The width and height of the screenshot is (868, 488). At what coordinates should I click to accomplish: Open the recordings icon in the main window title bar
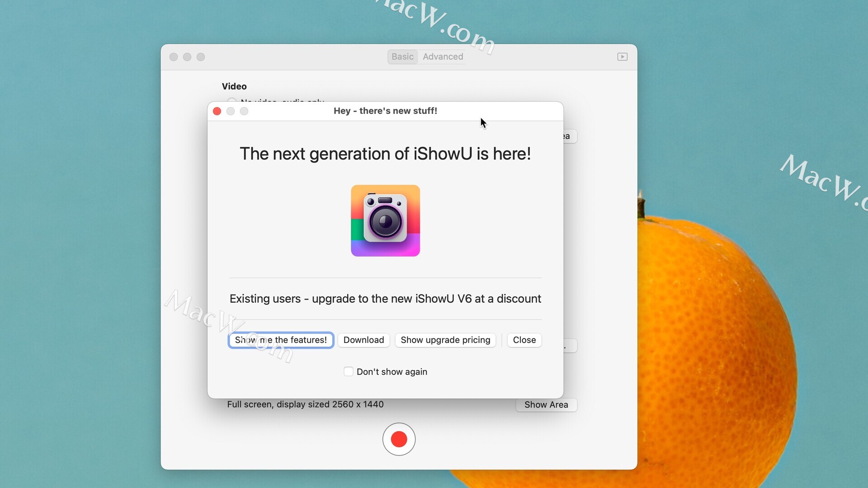tap(622, 56)
